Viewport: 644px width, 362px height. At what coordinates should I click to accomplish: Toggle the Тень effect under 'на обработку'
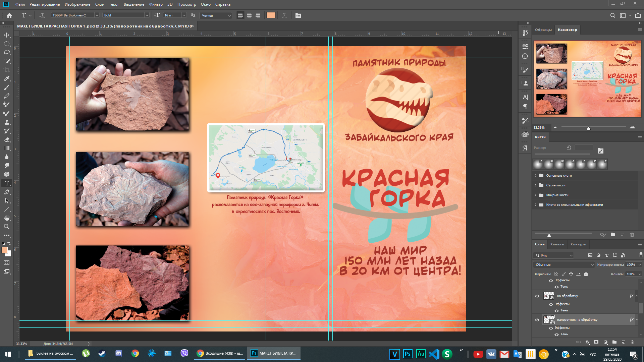(557, 310)
